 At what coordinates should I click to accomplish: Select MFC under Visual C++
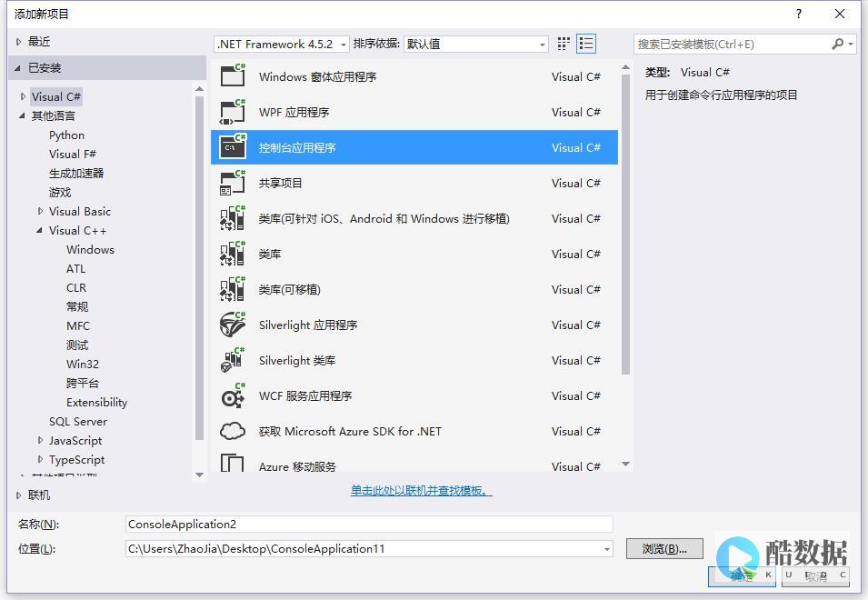[78, 326]
